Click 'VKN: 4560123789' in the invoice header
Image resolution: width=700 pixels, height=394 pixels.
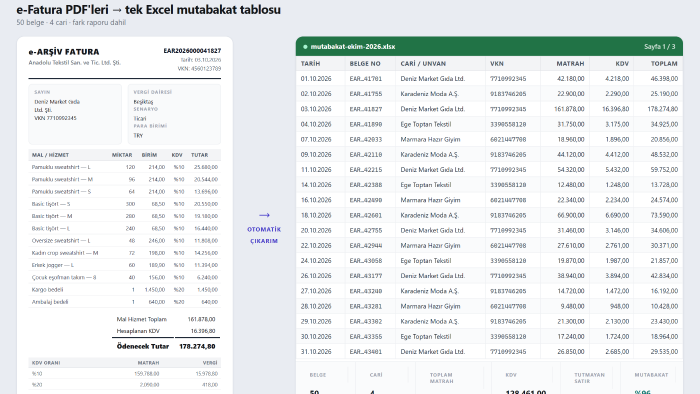click(199, 69)
